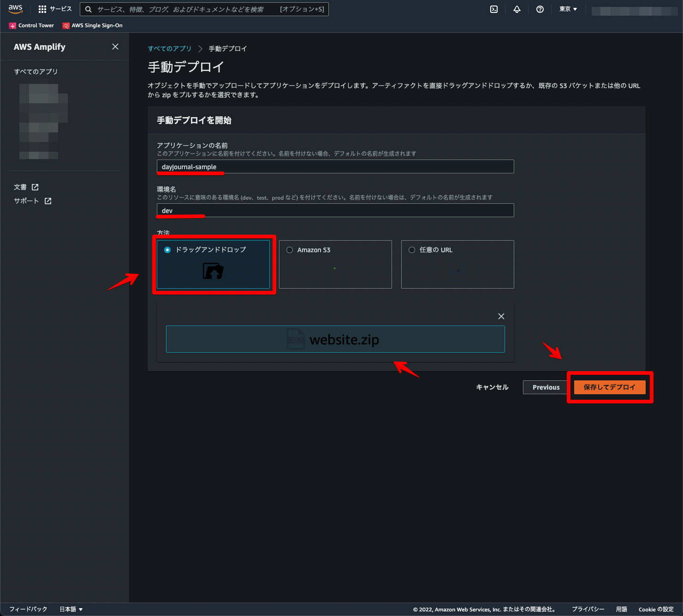The width and height of the screenshot is (683, 616).
Task: Open the サポート external link icon
Action: click(47, 201)
